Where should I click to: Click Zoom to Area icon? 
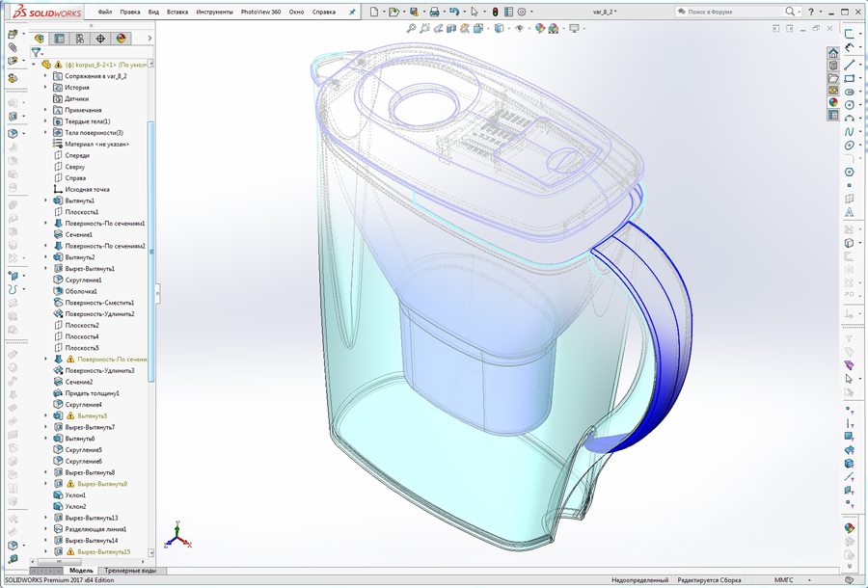424,28
